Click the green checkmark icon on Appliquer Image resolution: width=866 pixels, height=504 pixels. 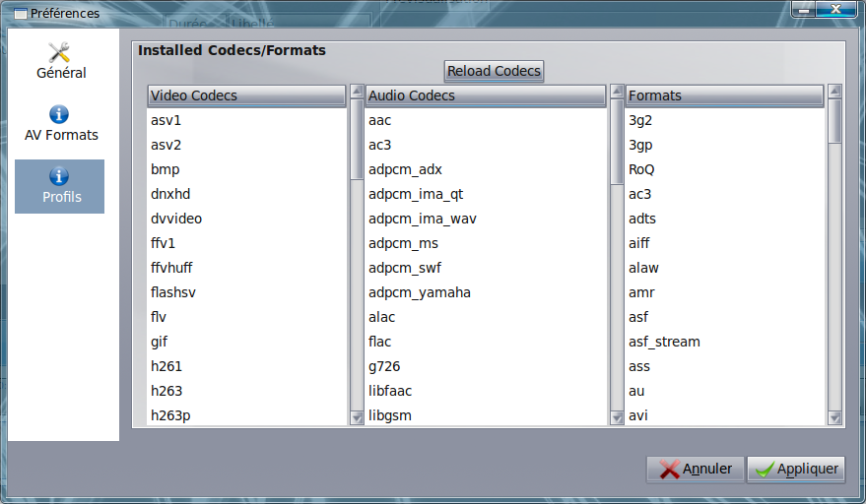pos(765,470)
